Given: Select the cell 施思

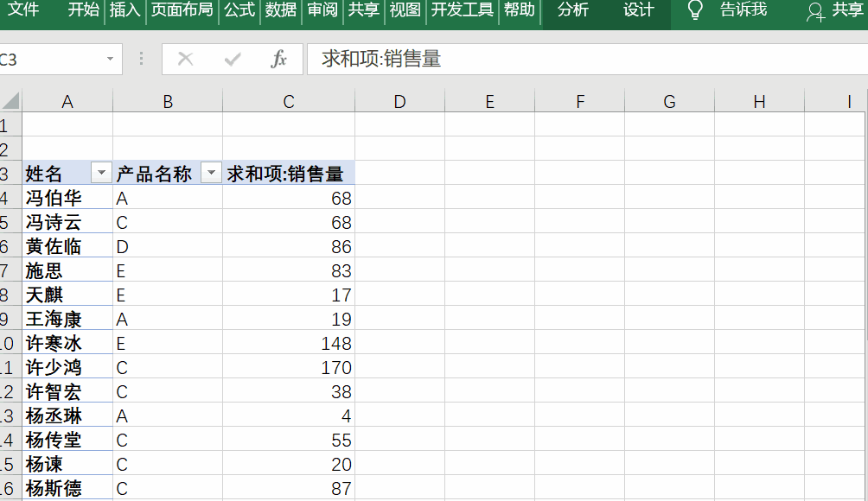Looking at the screenshot, I should coord(67,270).
